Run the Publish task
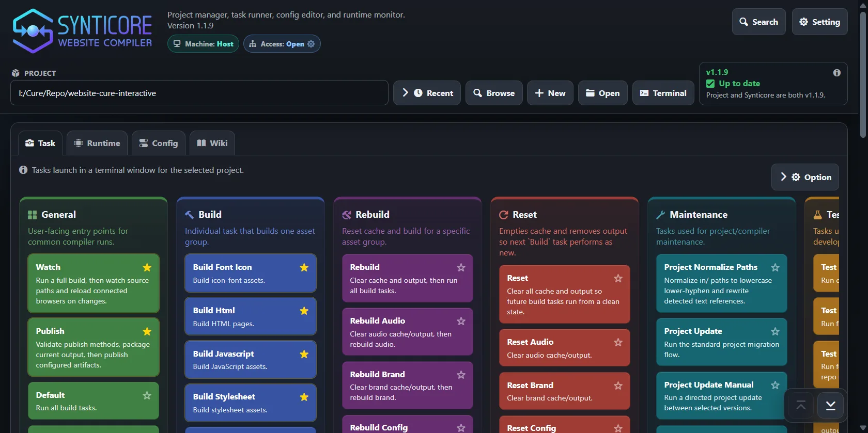 click(x=94, y=347)
